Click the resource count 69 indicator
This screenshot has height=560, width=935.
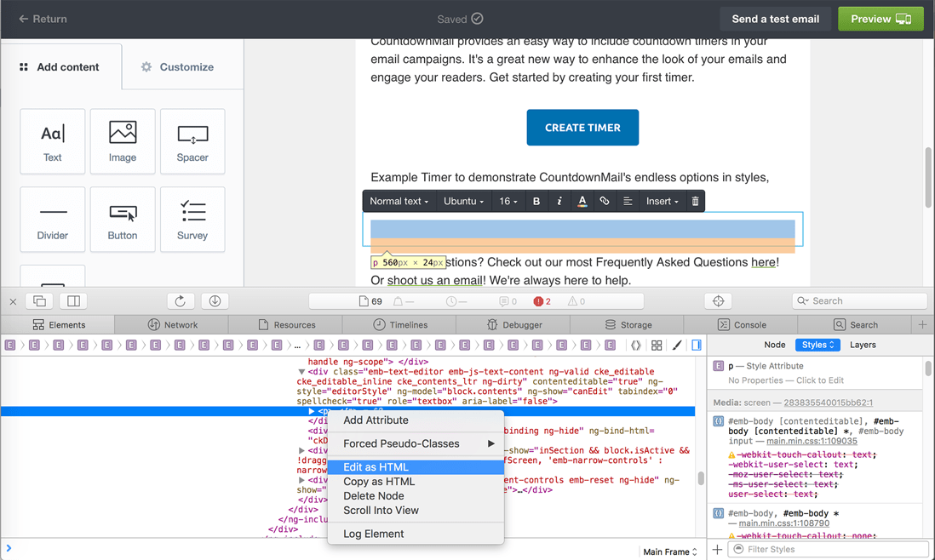[x=370, y=301]
